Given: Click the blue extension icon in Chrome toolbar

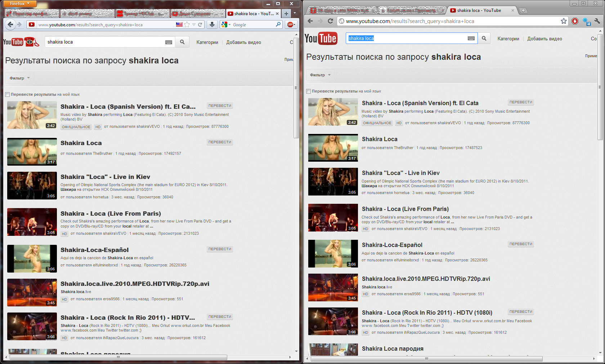Looking at the screenshot, I should coord(587,22).
